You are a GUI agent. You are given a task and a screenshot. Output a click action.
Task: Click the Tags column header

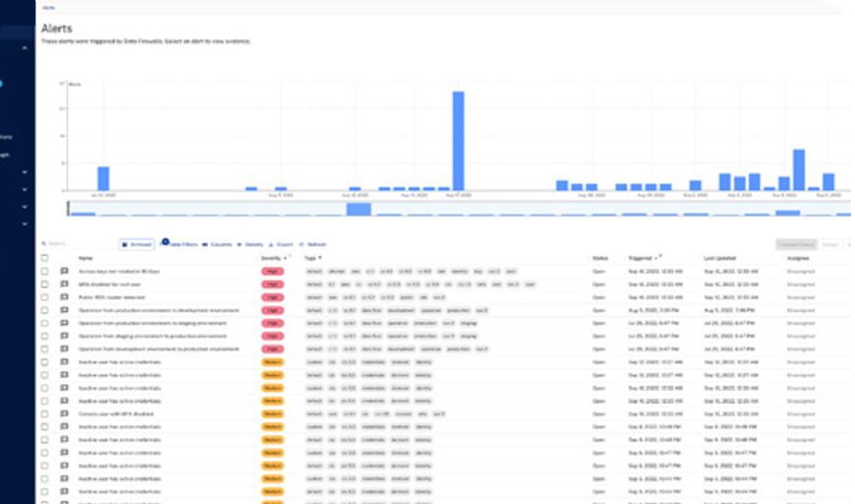click(x=310, y=258)
